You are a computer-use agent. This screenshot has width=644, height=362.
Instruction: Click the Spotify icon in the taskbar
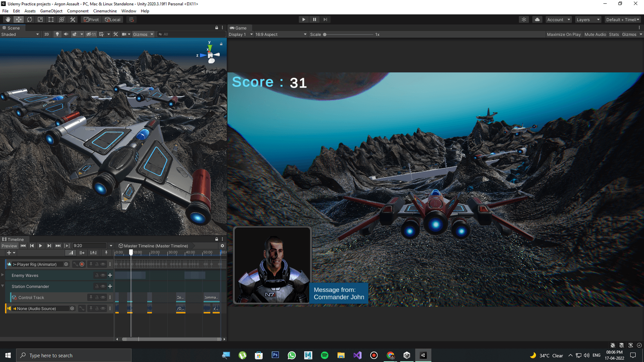pos(324,355)
